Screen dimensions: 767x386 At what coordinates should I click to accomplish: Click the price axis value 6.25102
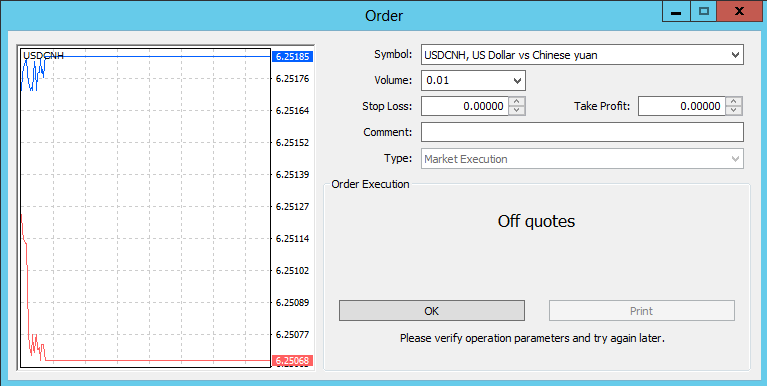[293, 271]
